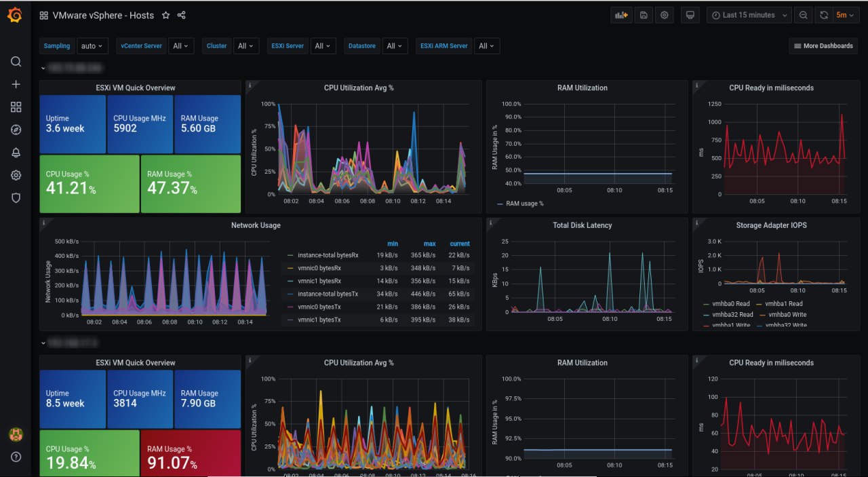This screenshot has width=868, height=477.
Task: Toggle instance-total bytesTx series in legend
Action: click(x=328, y=294)
